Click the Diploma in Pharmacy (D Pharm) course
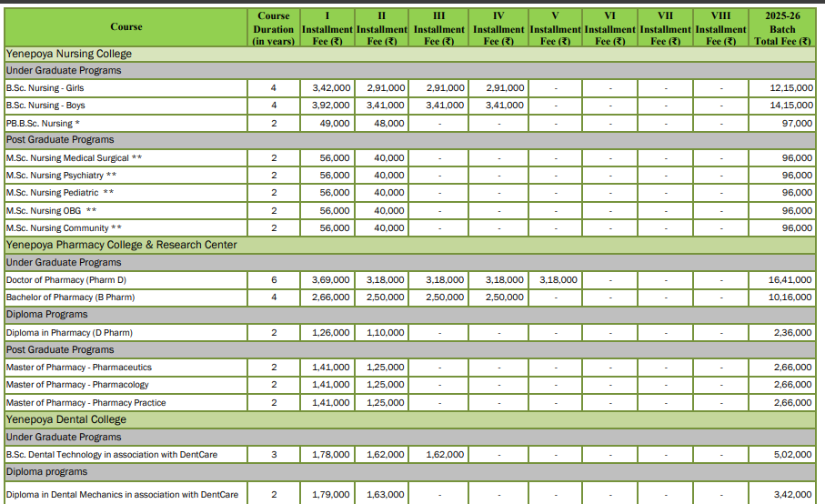This screenshot has height=504, width=825. pos(69,333)
